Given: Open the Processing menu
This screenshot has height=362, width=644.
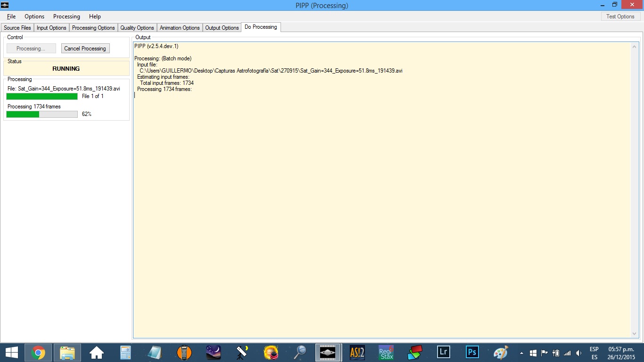Looking at the screenshot, I should (x=66, y=16).
